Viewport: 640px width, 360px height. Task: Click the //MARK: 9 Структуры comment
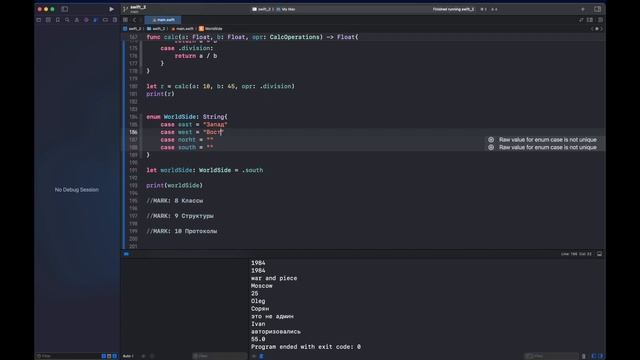pyautogui.click(x=180, y=216)
